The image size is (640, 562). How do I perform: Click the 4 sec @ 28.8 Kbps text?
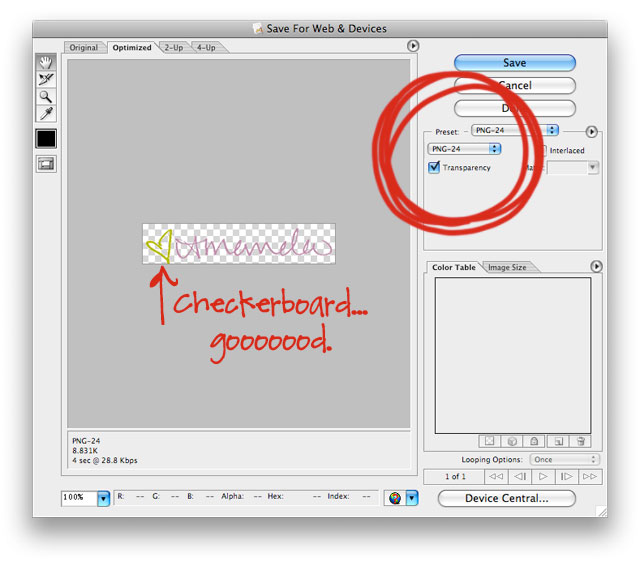105,460
